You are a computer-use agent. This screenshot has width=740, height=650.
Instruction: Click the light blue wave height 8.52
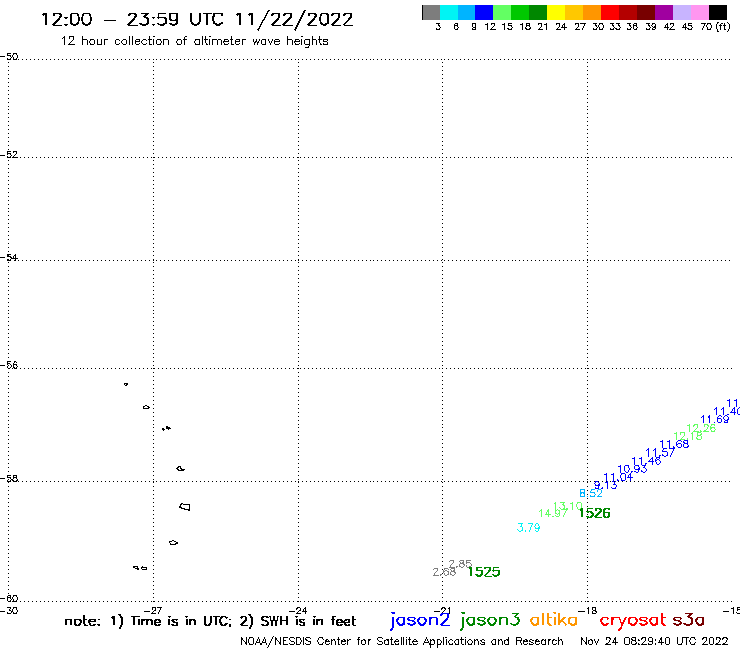[x=591, y=493]
